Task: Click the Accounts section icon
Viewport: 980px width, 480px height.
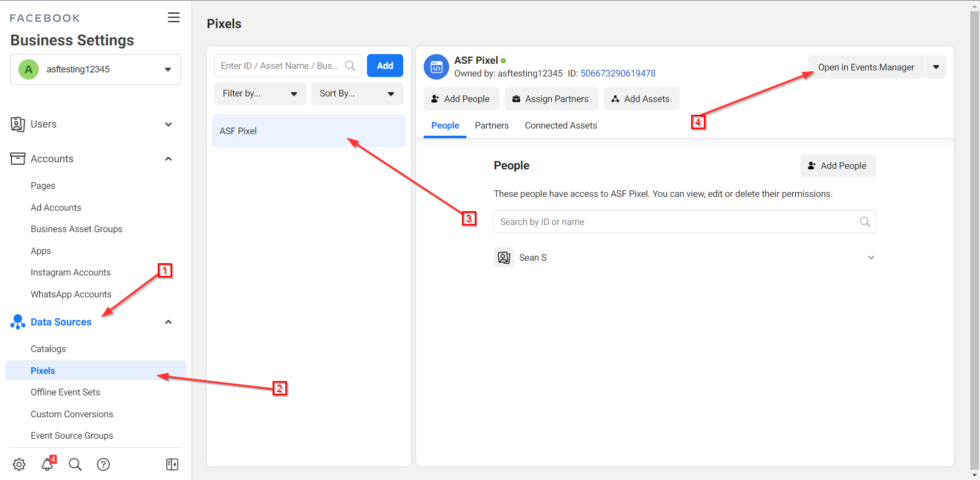Action: [17, 159]
